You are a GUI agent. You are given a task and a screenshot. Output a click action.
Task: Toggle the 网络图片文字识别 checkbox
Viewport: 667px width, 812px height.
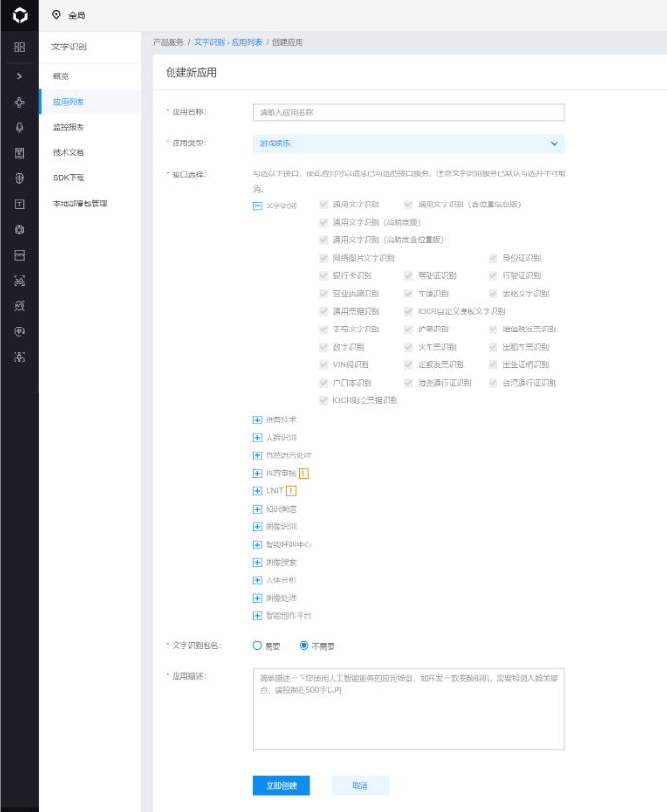coord(324,258)
